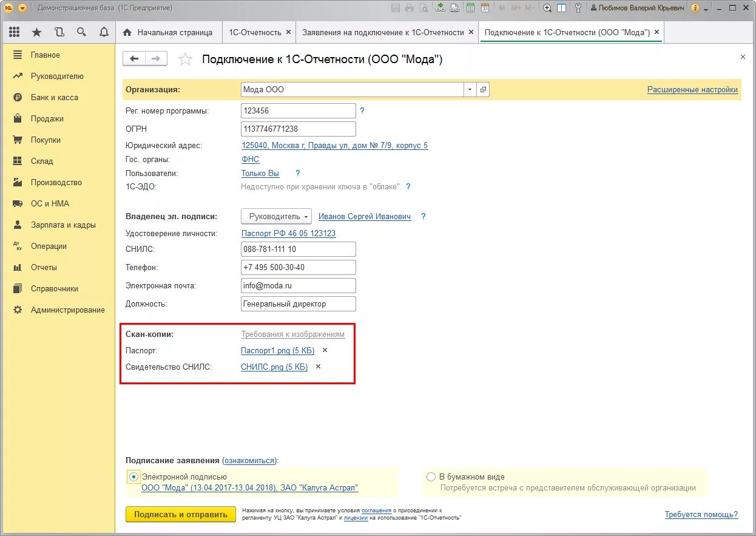
Task: Expand the arrow next to the info icon
Action: point(706,9)
